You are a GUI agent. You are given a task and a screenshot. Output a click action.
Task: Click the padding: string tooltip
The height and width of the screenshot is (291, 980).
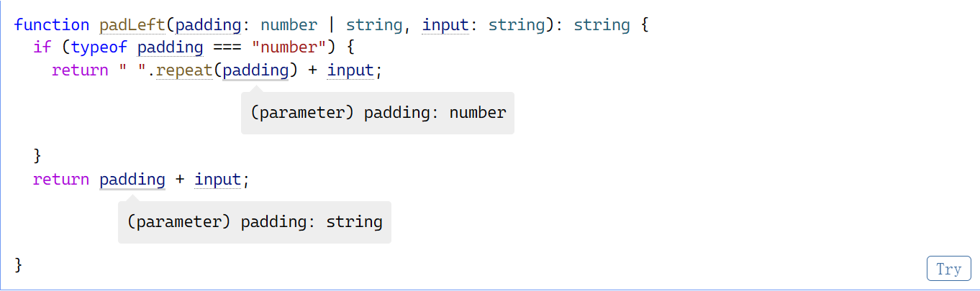(255, 222)
